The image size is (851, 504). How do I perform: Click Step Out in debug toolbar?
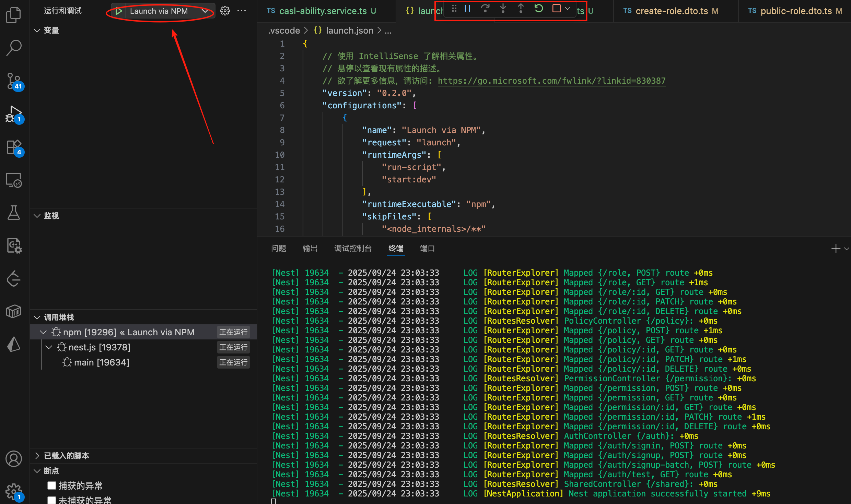tap(521, 8)
